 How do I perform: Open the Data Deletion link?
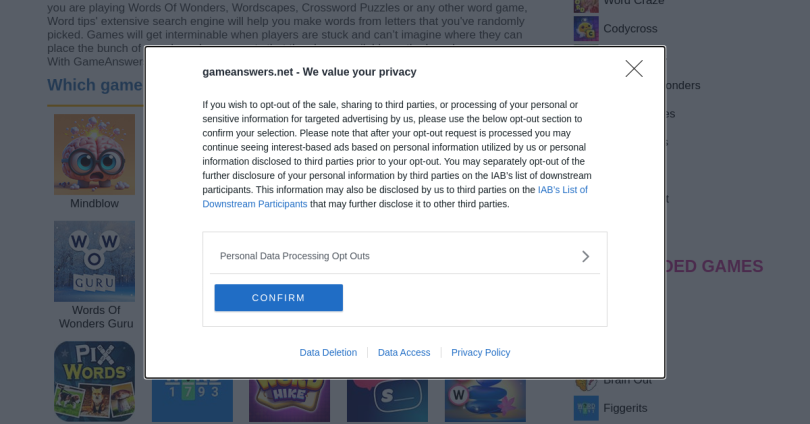[328, 352]
